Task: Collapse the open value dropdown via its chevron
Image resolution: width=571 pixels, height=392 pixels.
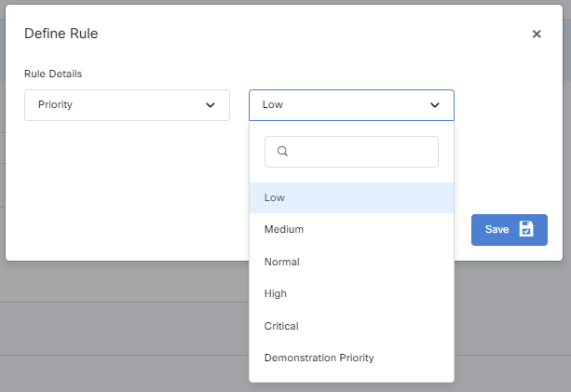Action: click(x=435, y=105)
